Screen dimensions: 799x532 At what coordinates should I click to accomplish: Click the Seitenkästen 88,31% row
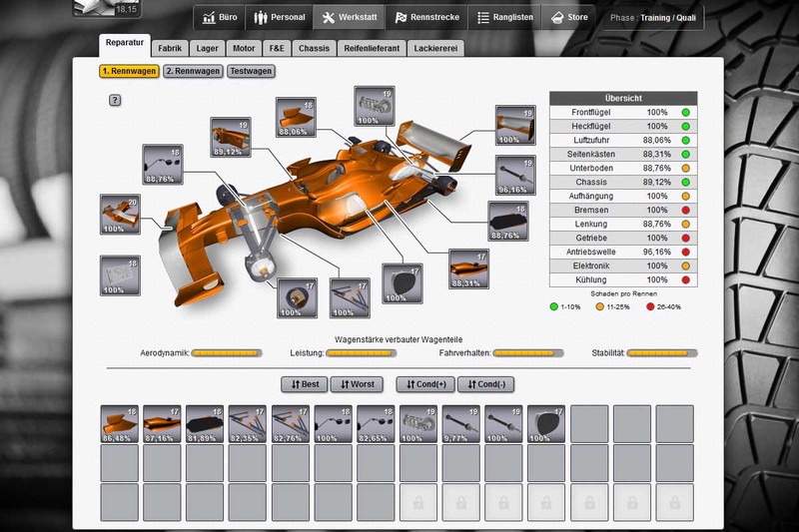623,155
